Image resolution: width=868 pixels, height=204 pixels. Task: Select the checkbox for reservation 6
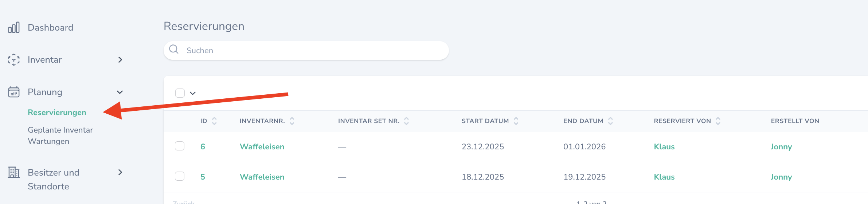[180, 146]
